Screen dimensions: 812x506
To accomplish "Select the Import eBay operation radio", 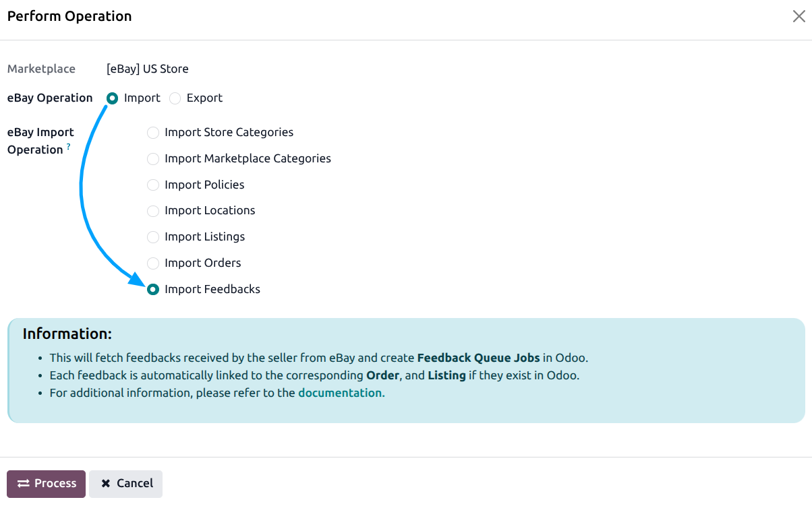I will tap(113, 98).
